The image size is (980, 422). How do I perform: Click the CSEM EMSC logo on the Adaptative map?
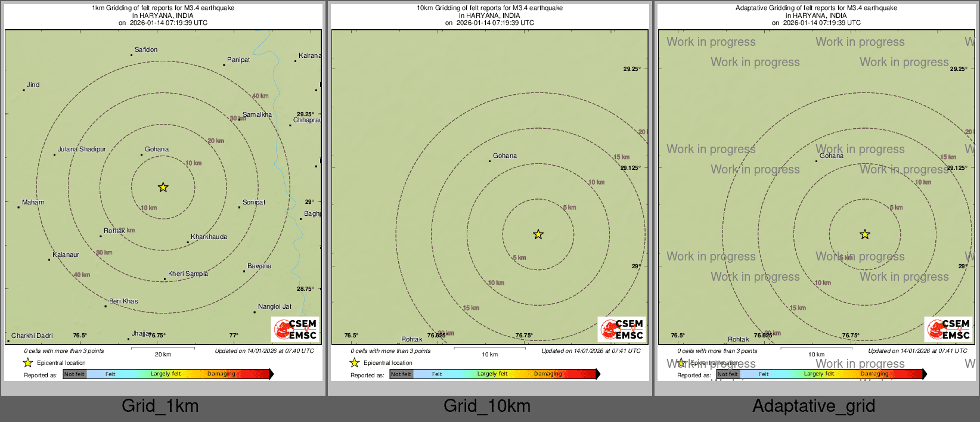click(x=949, y=330)
